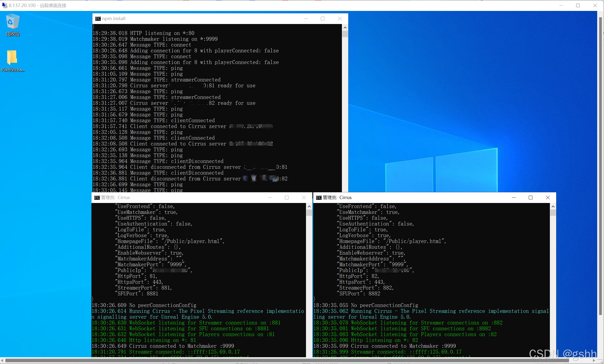The height and width of the screenshot is (364, 604).
Task: Click the right Cirrus window's cmd icon
Action: pyautogui.click(x=319, y=198)
